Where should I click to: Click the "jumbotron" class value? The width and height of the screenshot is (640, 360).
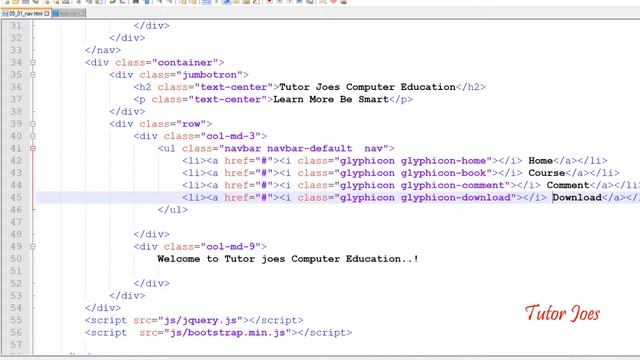[x=209, y=75]
